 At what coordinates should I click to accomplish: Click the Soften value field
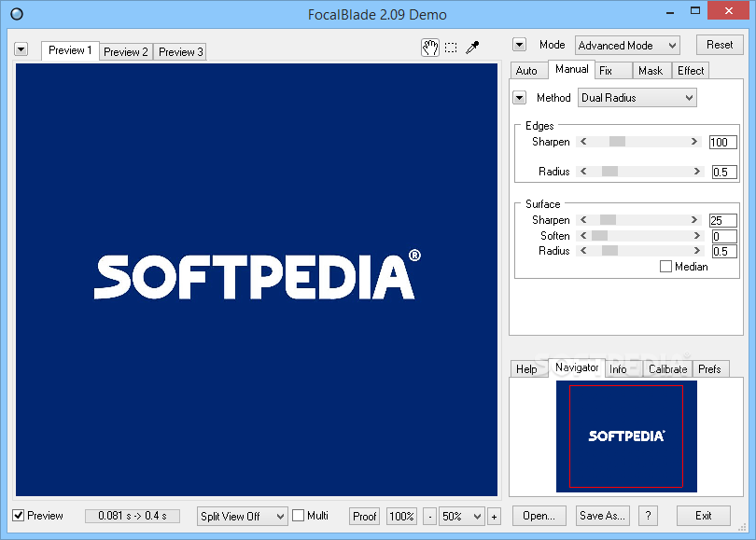point(724,236)
